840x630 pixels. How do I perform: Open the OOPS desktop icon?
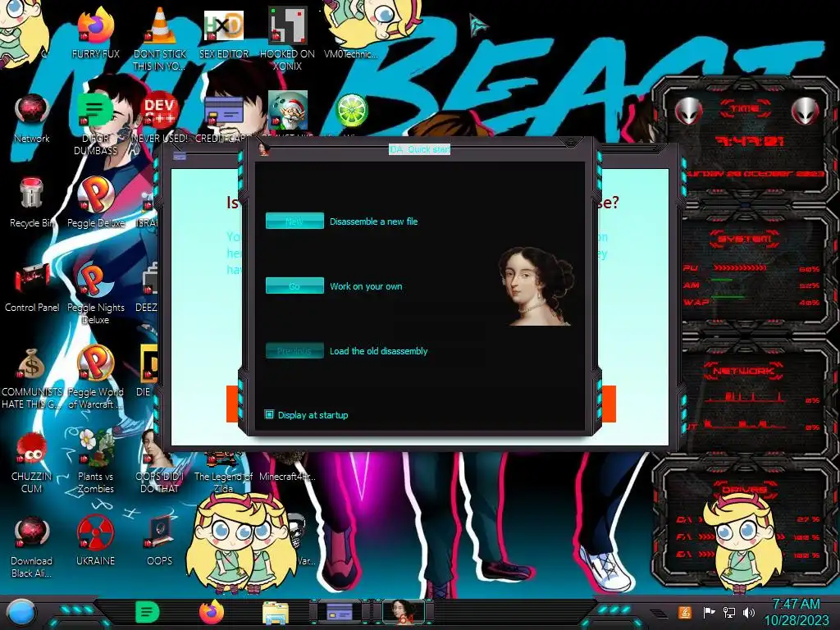(160, 532)
